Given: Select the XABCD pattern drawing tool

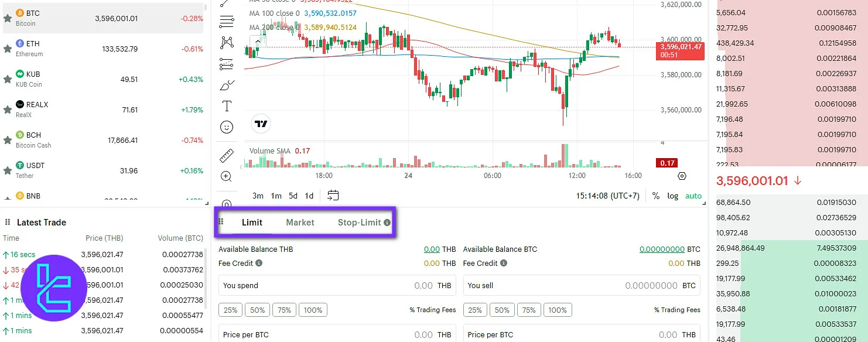Looking at the screenshot, I should coord(226,43).
